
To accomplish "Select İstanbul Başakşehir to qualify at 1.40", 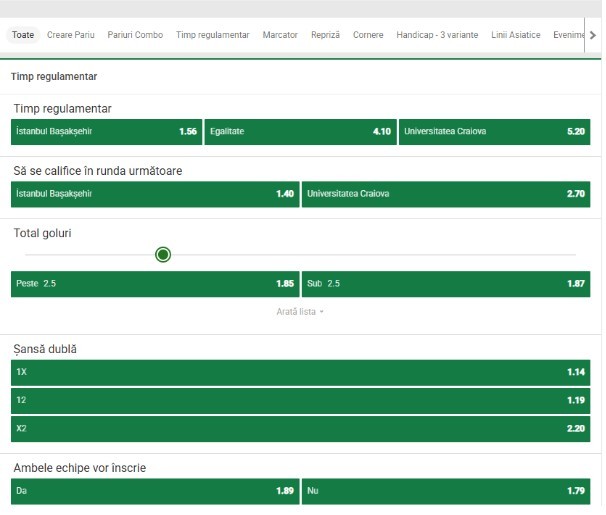I will [x=155, y=194].
